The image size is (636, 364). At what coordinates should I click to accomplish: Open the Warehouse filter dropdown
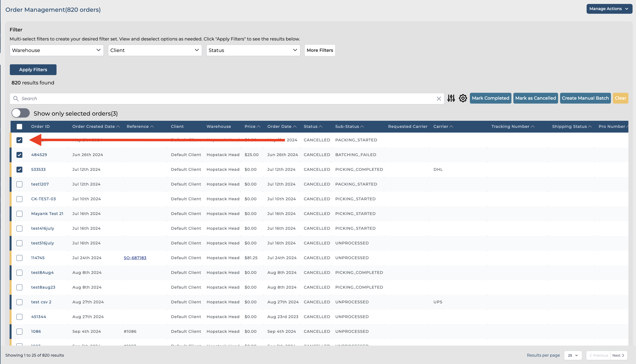[x=57, y=50]
